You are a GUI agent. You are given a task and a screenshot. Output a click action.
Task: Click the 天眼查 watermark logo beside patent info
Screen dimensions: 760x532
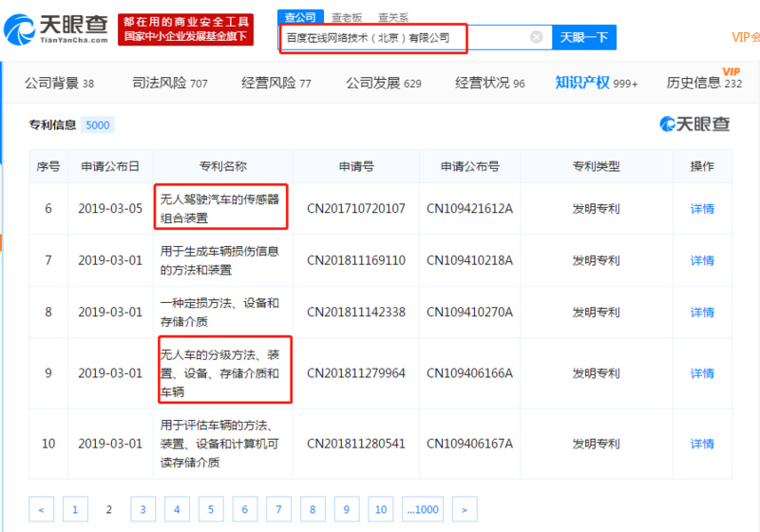coord(694,124)
